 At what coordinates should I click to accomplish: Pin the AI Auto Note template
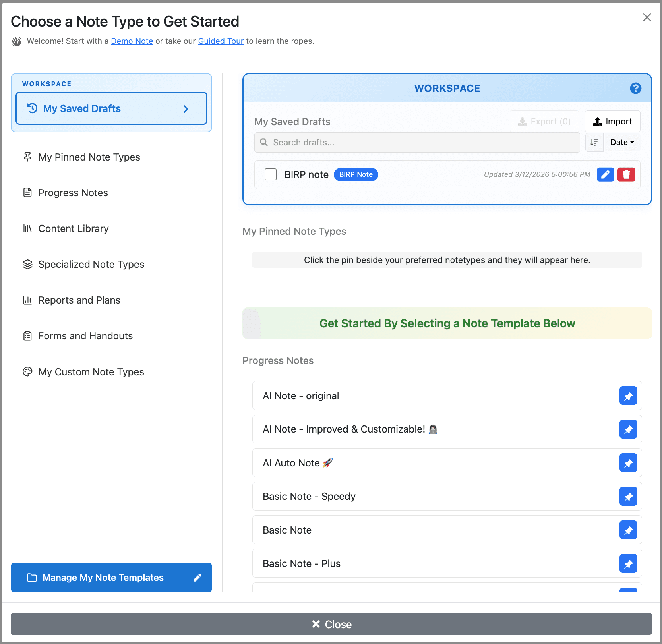coord(628,463)
